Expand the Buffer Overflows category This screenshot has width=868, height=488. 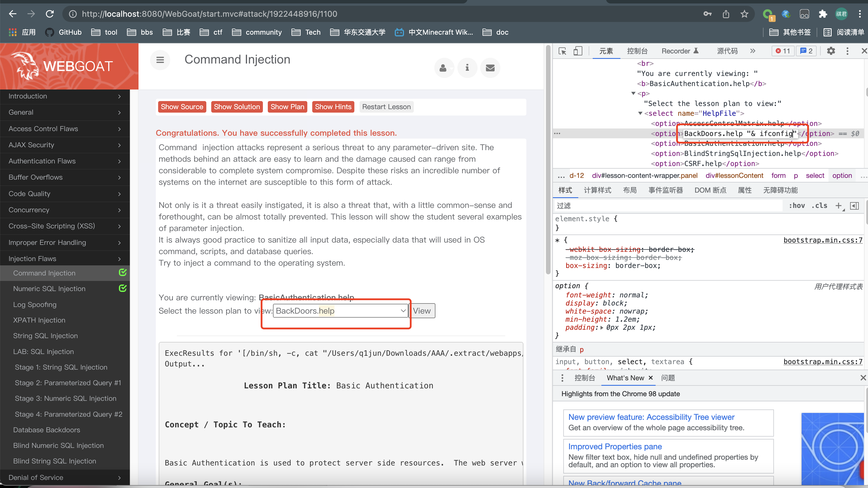click(x=65, y=177)
